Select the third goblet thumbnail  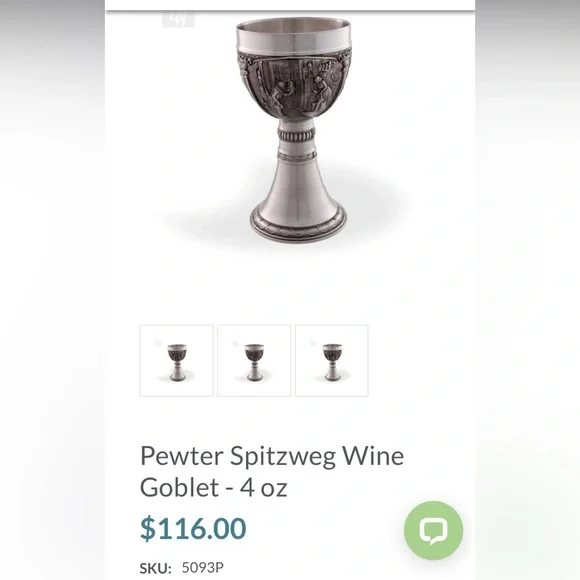(x=332, y=361)
